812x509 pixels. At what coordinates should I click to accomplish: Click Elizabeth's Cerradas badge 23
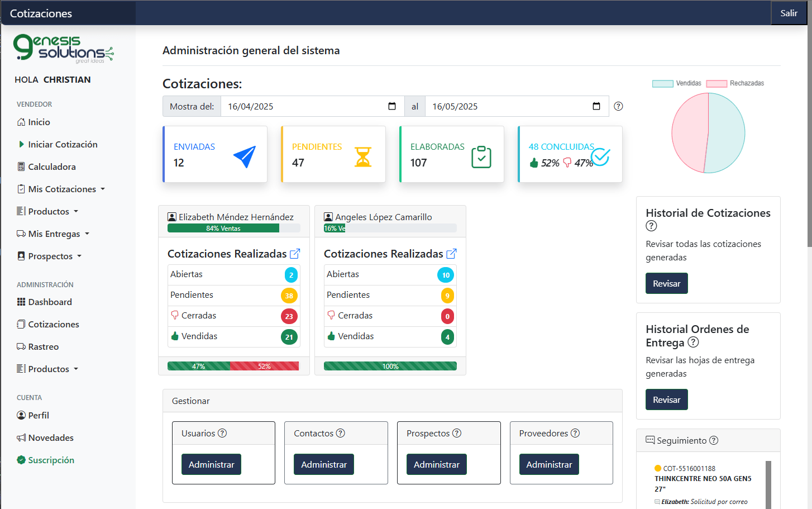click(x=289, y=316)
